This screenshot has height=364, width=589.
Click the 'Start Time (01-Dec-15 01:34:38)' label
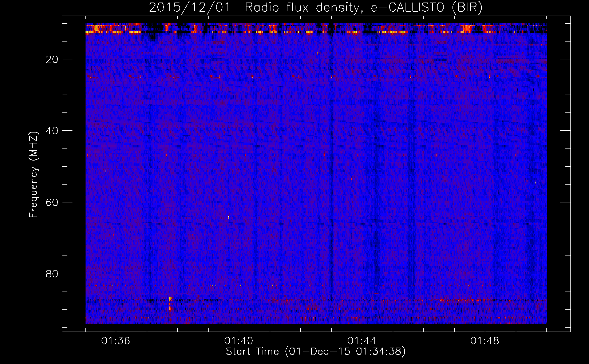point(316,352)
